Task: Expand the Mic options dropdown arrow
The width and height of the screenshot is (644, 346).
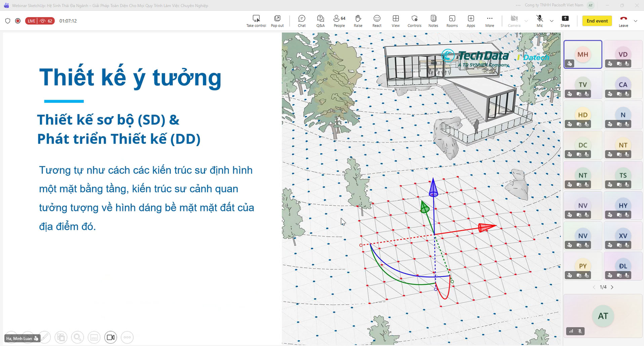Action: click(552, 21)
